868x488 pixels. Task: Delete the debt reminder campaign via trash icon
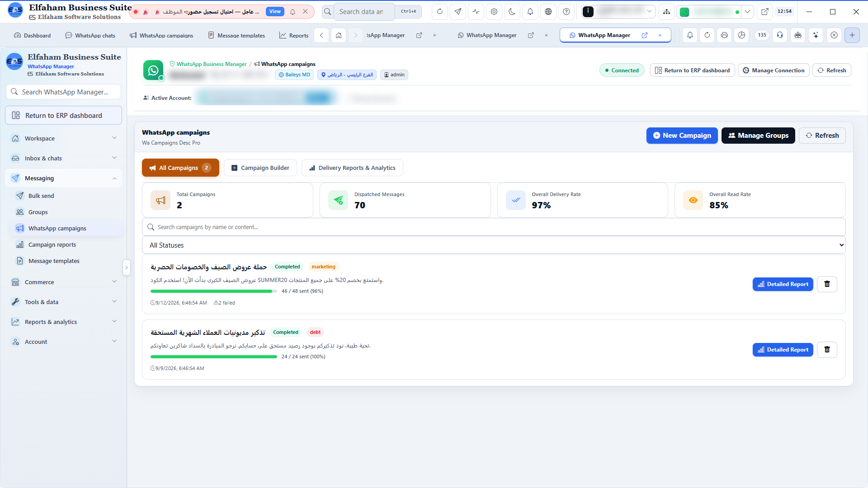coord(827,350)
